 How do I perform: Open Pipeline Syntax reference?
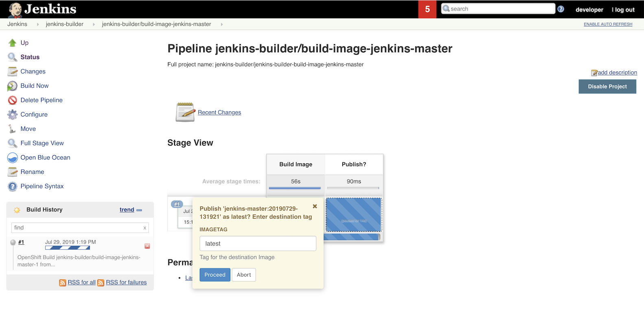(42, 186)
